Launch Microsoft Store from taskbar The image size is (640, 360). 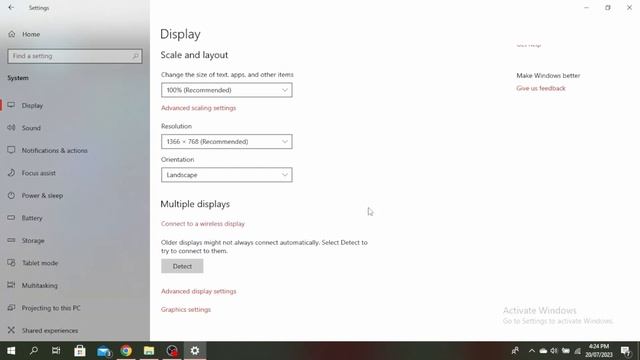tap(80, 351)
